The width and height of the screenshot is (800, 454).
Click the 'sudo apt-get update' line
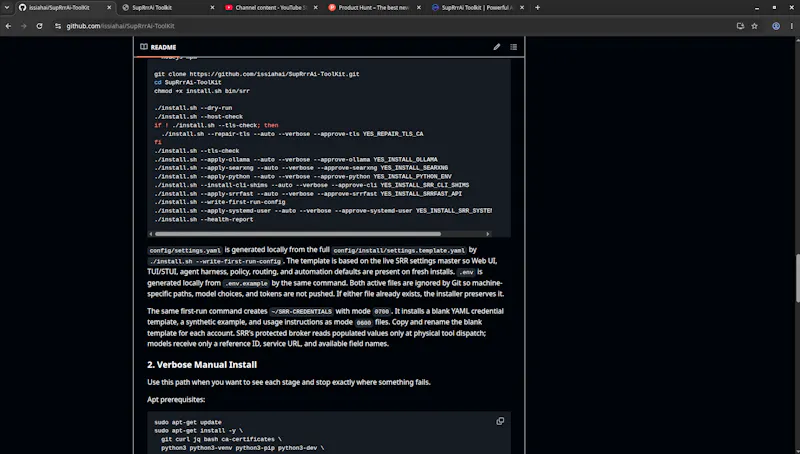[x=188, y=422]
